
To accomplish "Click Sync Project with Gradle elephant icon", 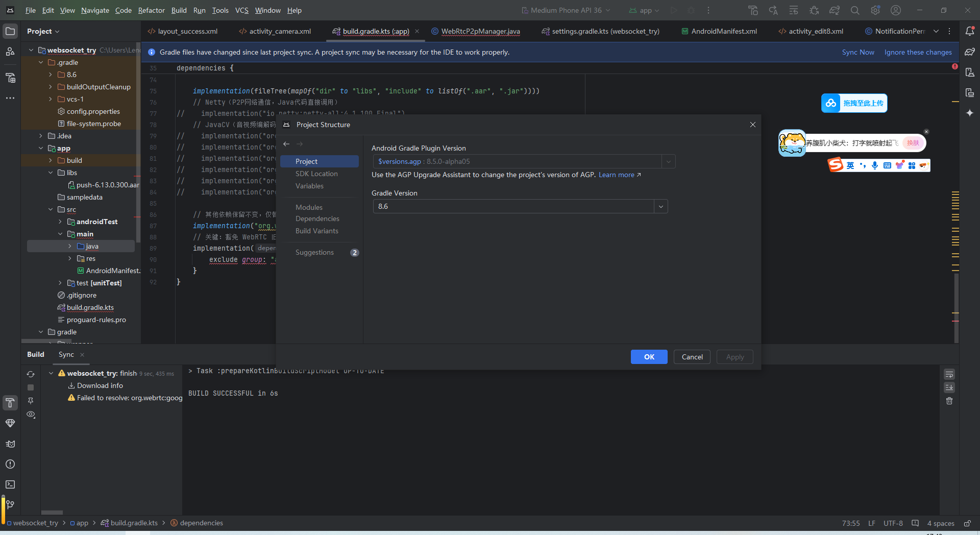I will pyautogui.click(x=835, y=10).
